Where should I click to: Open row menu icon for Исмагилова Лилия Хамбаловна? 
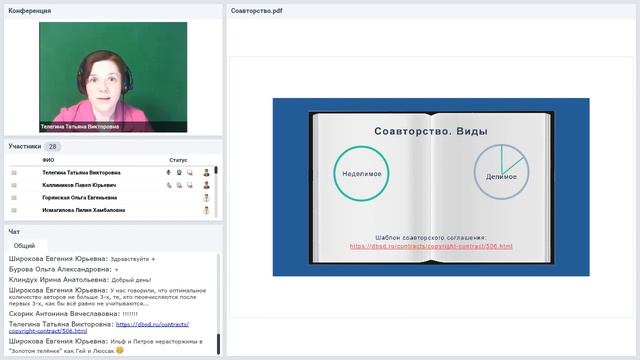pos(14,211)
